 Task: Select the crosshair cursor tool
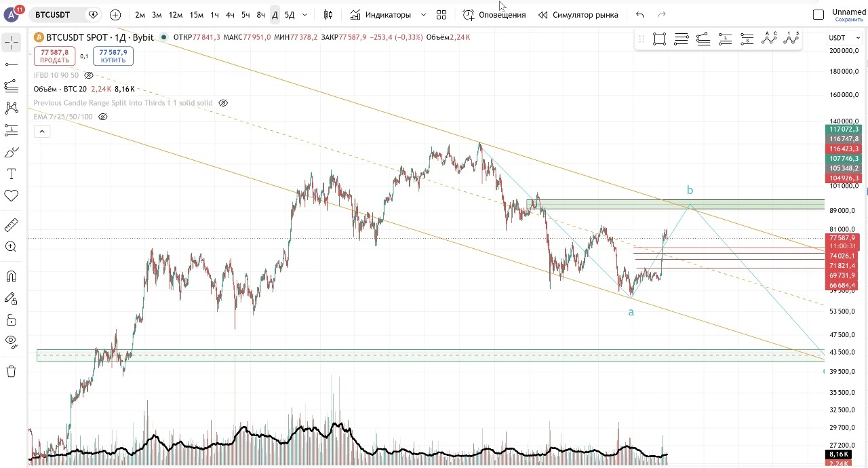pyautogui.click(x=12, y=43)
